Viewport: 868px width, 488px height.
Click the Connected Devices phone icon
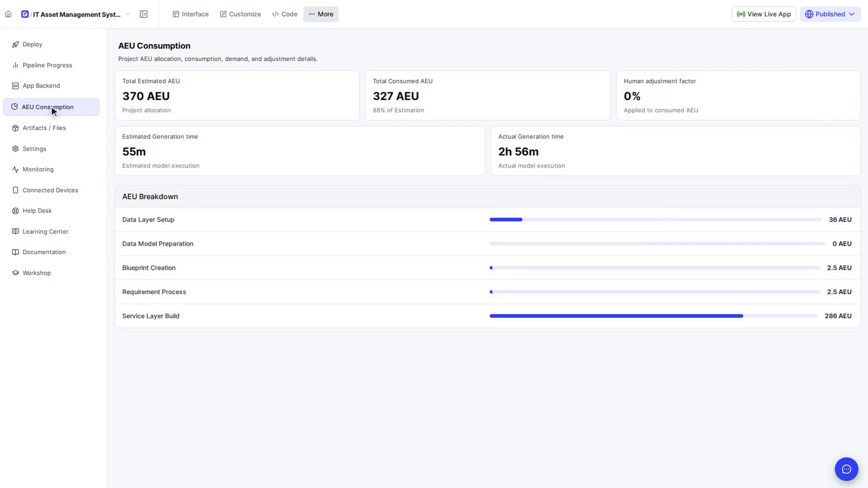pos(15,190)
